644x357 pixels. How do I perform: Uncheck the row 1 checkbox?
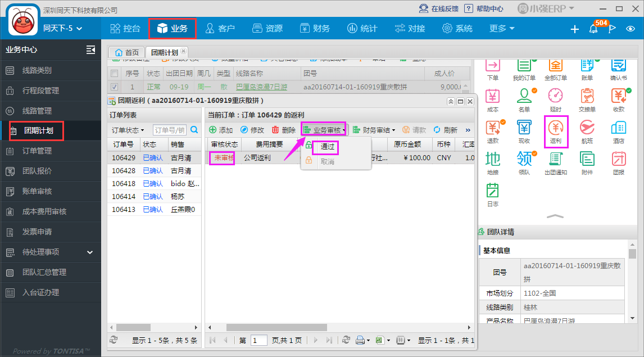tap(114, 87)
